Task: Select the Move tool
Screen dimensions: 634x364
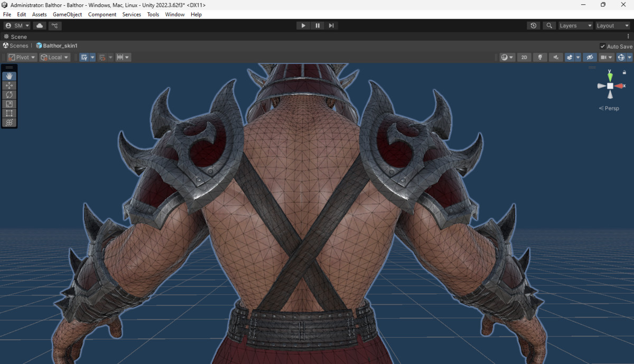Action: point(9,86)
